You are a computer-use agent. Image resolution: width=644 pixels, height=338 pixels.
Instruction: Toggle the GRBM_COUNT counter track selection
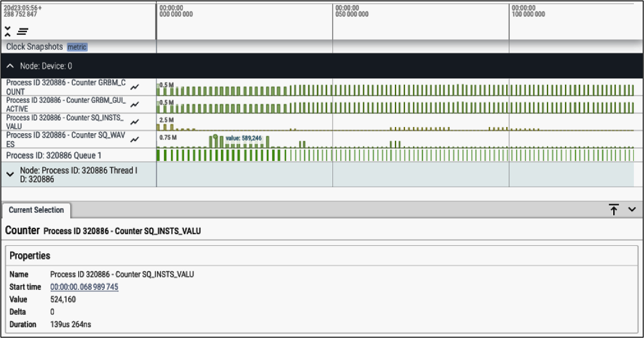click(66, 86)
